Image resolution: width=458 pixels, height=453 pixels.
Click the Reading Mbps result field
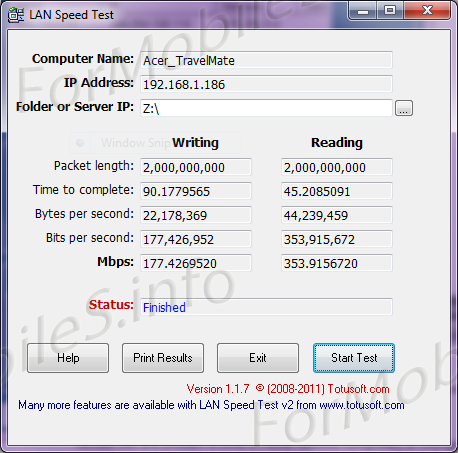pos(337,263)
